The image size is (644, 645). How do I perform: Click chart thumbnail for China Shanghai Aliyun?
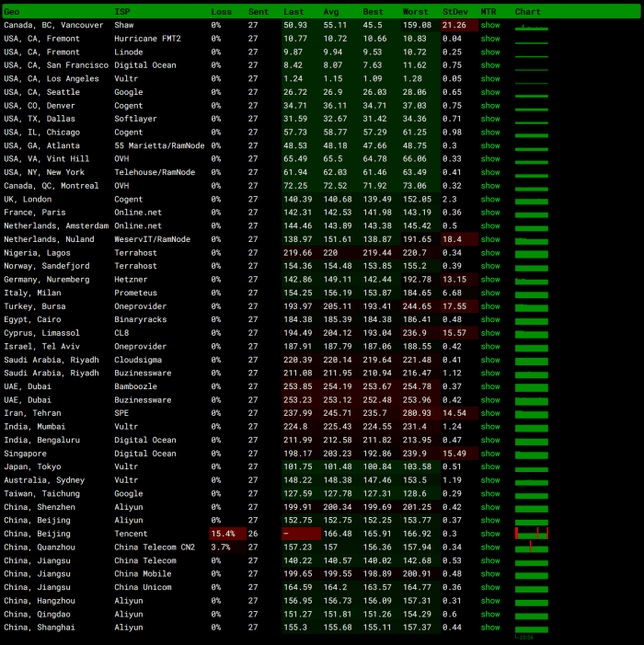pyautogui.click(x=532, y=629)
